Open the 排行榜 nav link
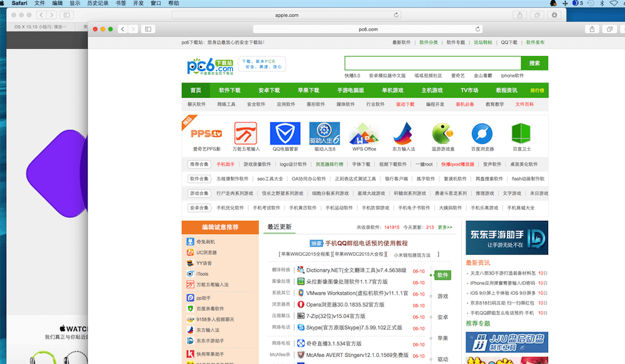 [x=537, y=91]
